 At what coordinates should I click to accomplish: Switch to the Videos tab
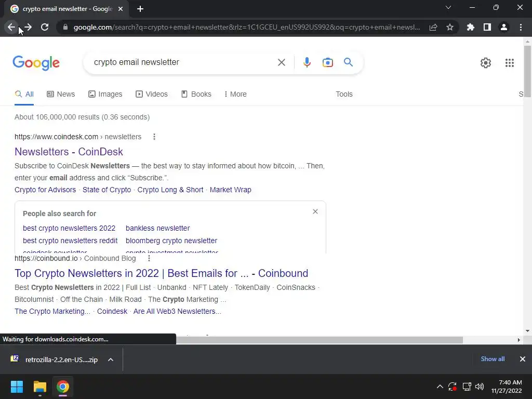click(x=152, y=95)
